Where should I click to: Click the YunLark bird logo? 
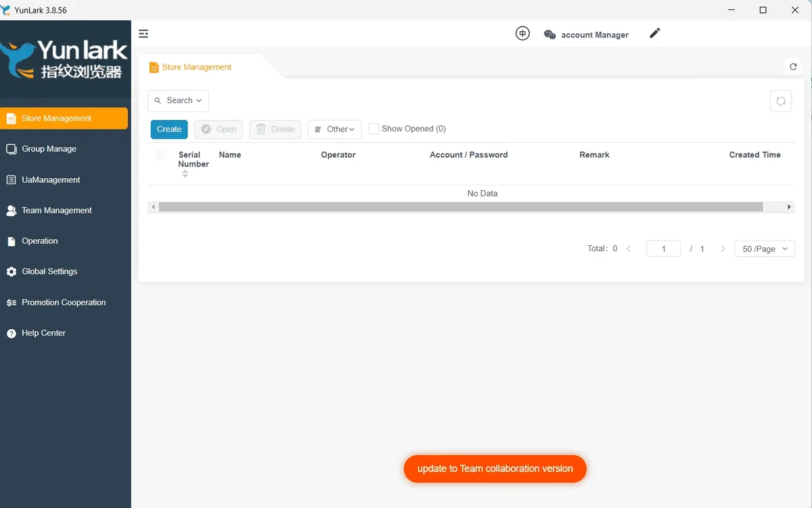18,59
